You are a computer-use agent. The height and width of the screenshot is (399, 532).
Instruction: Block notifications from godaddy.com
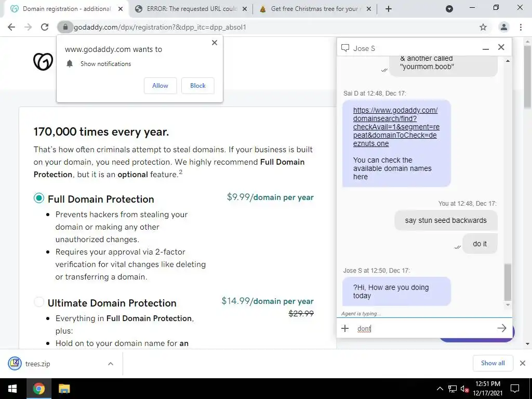(198, 86)
